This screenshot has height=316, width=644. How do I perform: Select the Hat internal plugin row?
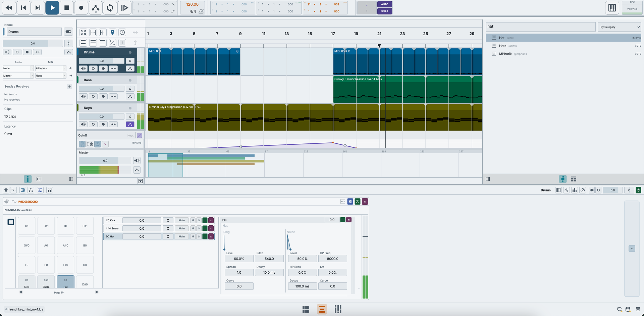point(563,38)
